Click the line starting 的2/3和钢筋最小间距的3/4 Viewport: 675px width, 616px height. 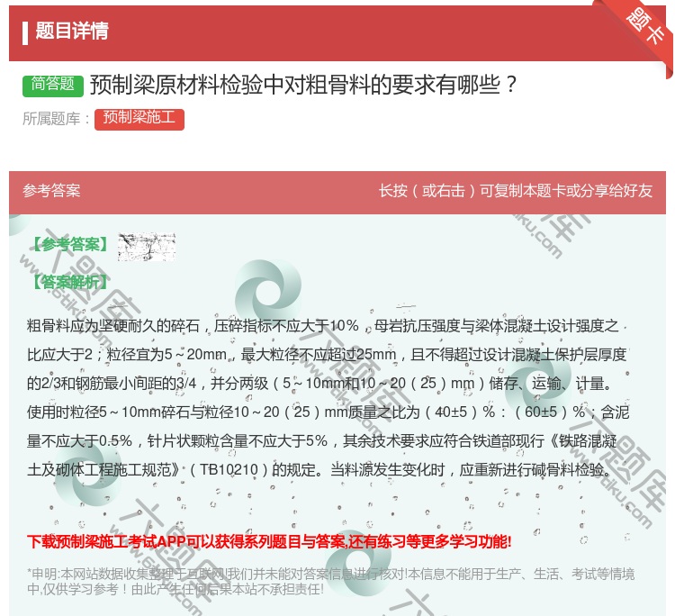[319, 384]
